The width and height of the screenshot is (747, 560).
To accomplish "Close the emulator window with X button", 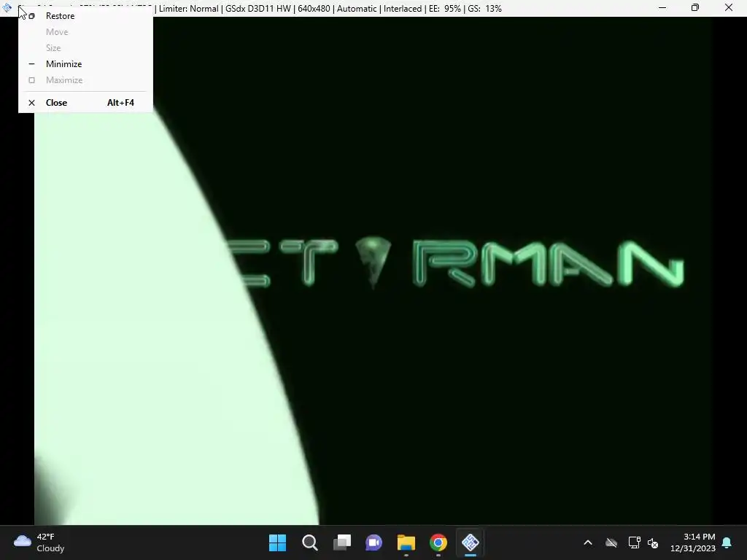I will coord(729,7).
